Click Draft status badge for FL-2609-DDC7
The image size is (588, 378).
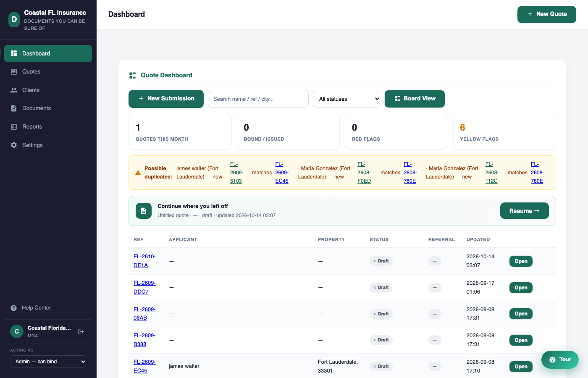pos(381,288)
